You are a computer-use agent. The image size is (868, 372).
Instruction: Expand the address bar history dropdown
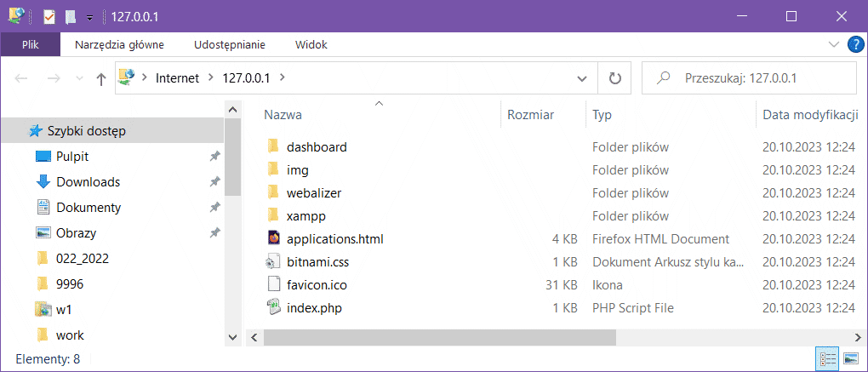coord(582,78)
